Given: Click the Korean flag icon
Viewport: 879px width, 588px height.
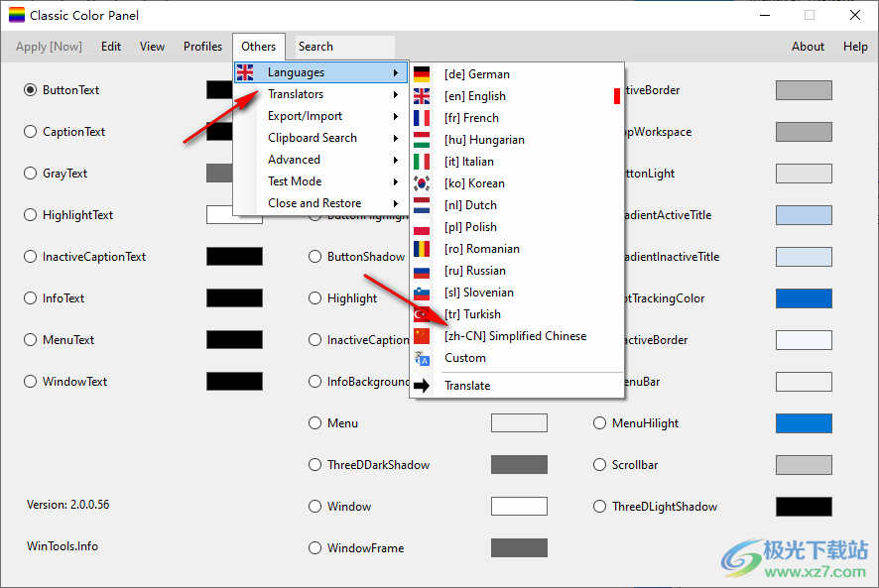Looking at the screenshot, I should 422,183.
